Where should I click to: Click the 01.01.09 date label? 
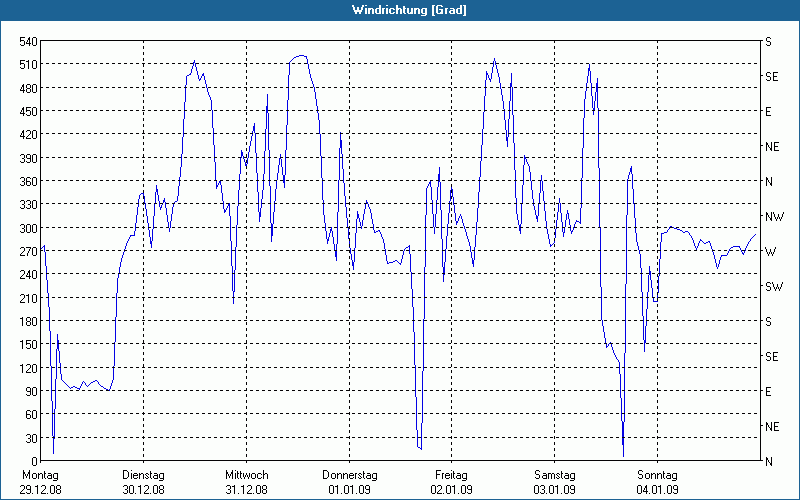(349, 490)
